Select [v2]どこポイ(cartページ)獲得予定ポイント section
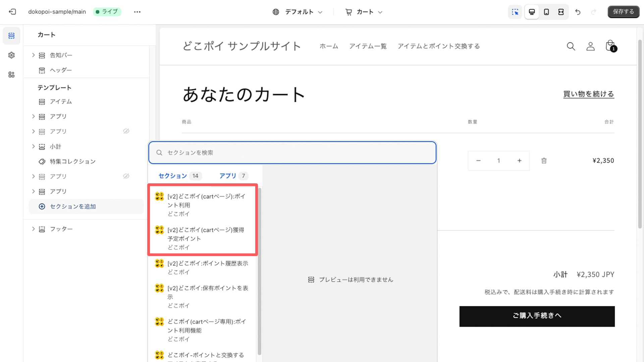Image resolution: width=644 pixels, height=362 pixels. (202, 238)
